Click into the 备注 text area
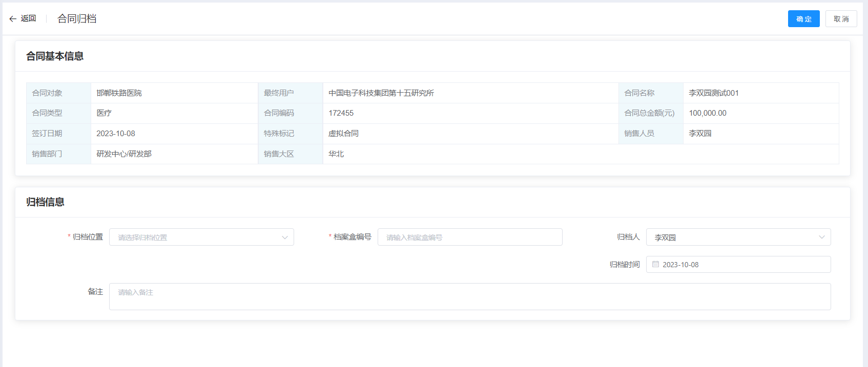 (469, 296)
